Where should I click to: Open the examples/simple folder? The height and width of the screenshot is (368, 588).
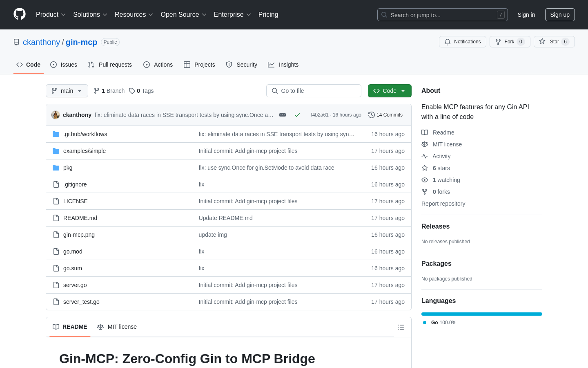click(85, 151)
